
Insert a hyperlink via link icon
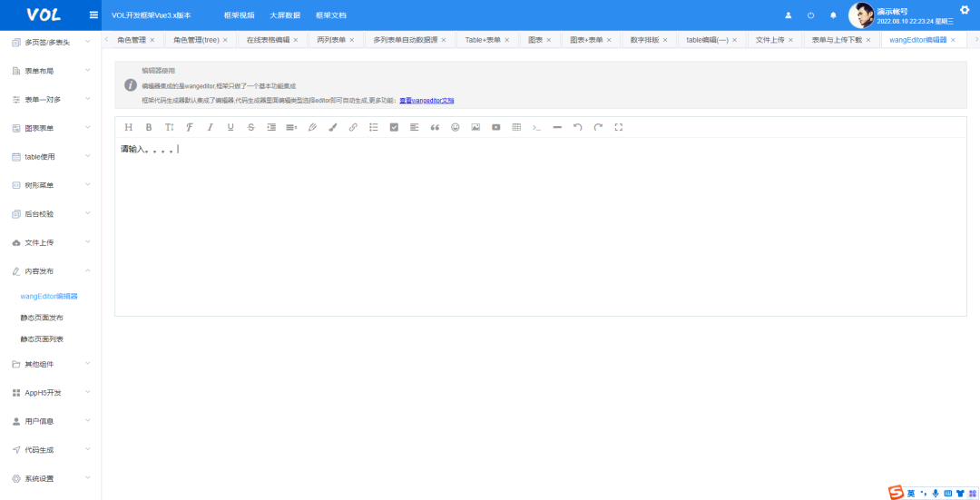click(353, 127)
